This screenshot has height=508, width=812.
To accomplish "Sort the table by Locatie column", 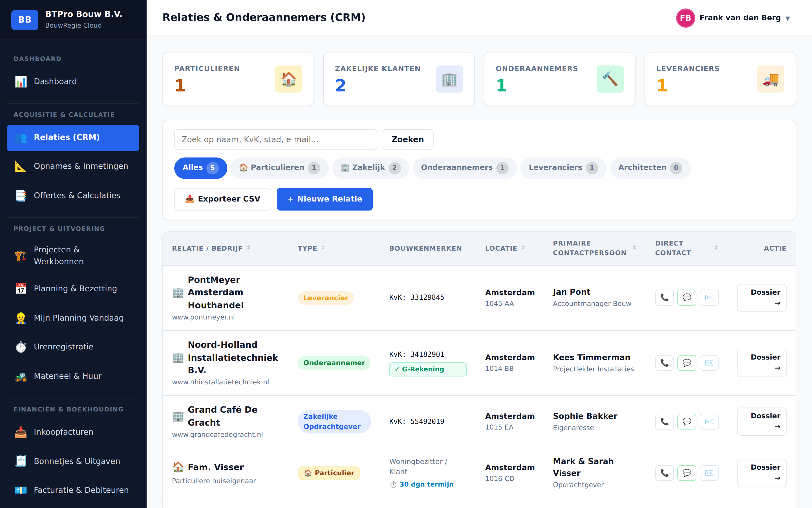I will (505, 248).
